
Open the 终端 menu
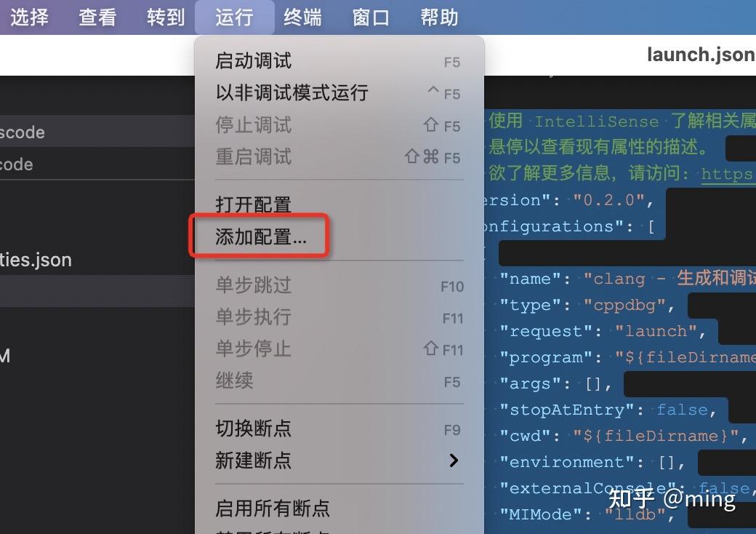point(303,17)
